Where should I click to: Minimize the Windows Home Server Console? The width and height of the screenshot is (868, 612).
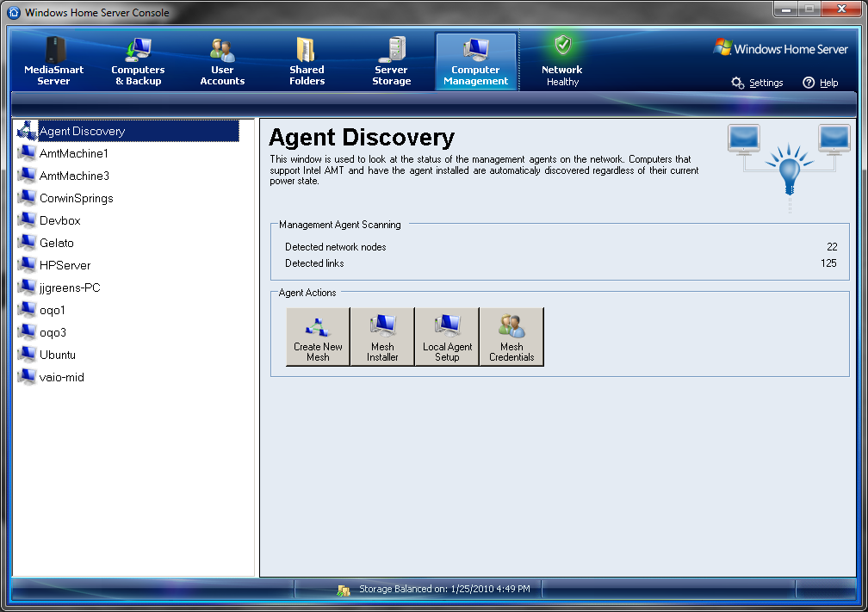click(x=785, y=9)
